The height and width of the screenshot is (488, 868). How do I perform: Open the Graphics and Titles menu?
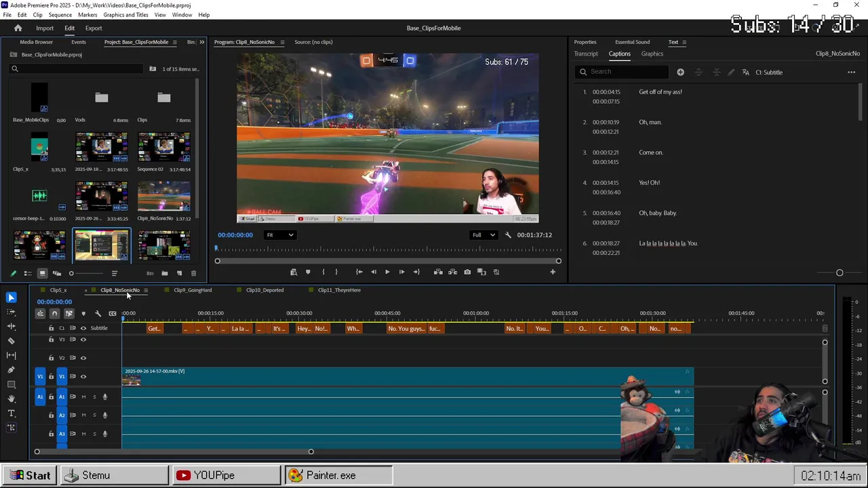pos(125,15)
